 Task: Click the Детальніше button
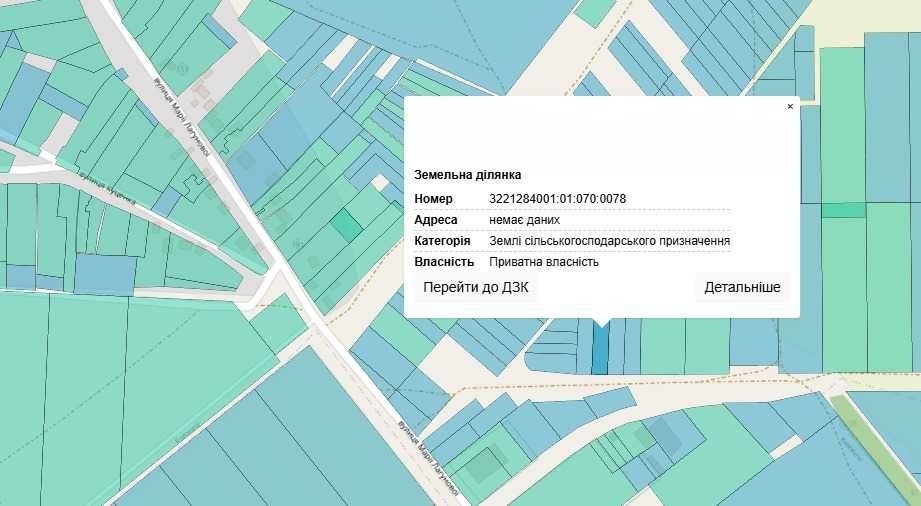742,287
